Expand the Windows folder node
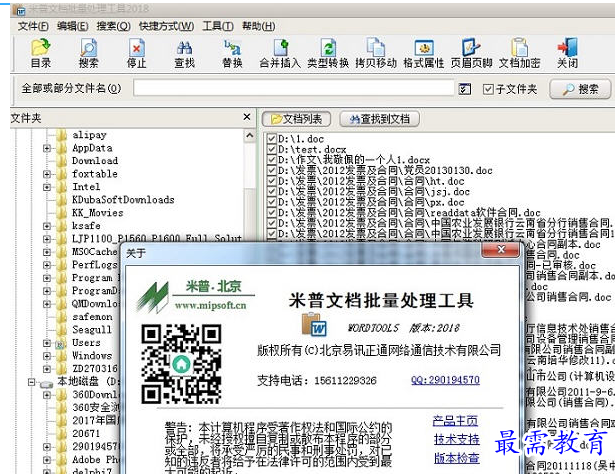This screenshot has height=474, width=616. point(47,356)
